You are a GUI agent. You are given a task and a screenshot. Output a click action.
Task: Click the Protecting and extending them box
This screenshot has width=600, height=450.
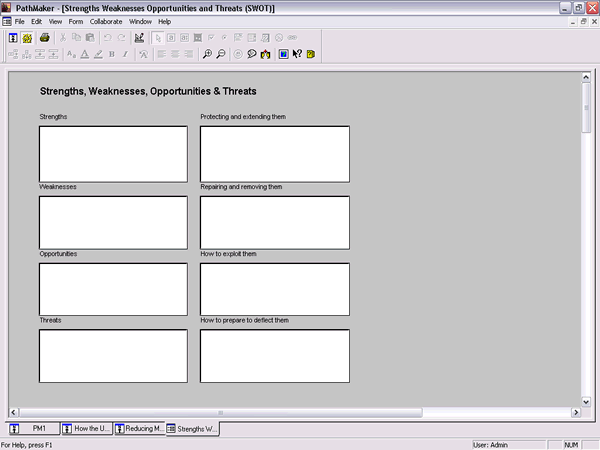tap(274, 154)
